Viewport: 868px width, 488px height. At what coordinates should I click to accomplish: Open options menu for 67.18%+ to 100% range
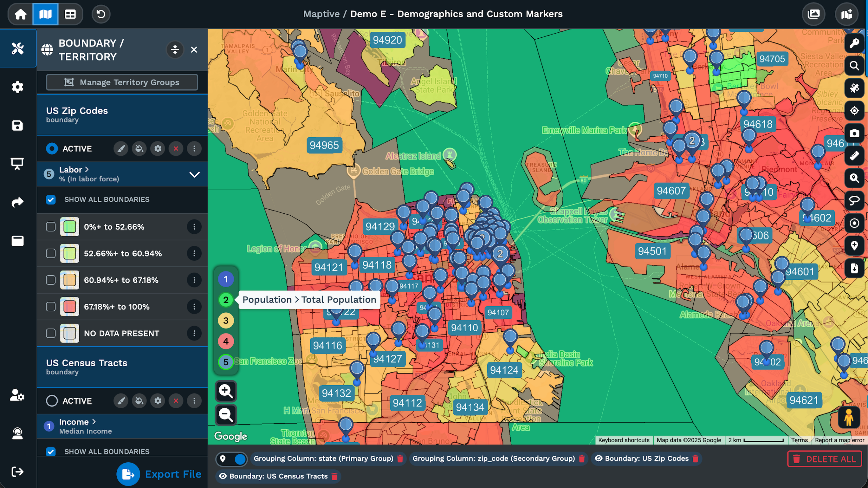pos(194,307)
